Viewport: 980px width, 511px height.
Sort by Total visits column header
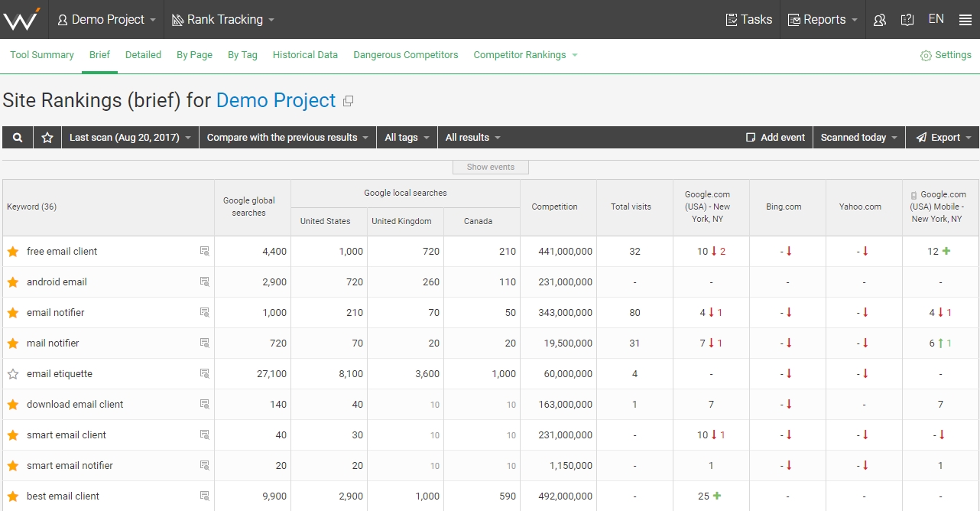634,207
